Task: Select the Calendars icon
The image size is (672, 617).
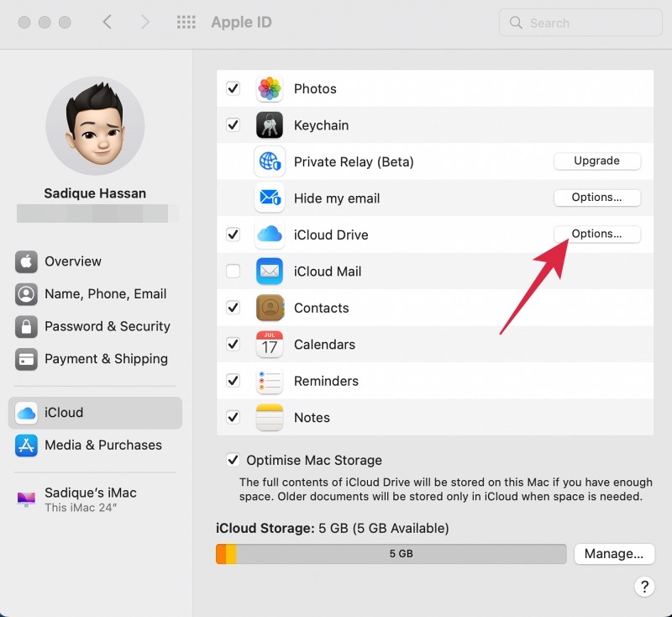Action: point(270,344)
